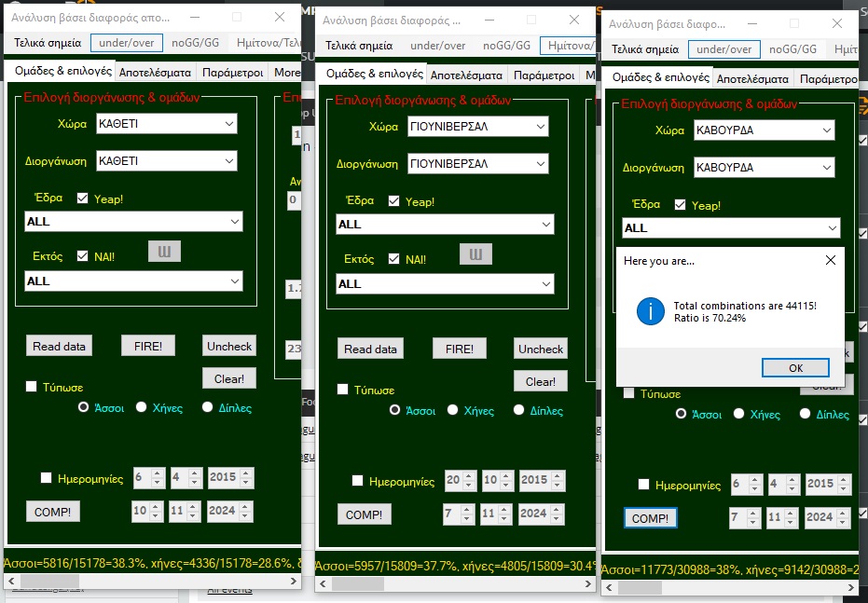The image size is (868, 603).
Task: Open the Διοργάνωση dropdown showing ΓΙΟΥΝΙΒΕΡΣΑΛ
Action: tap(477, 164)
